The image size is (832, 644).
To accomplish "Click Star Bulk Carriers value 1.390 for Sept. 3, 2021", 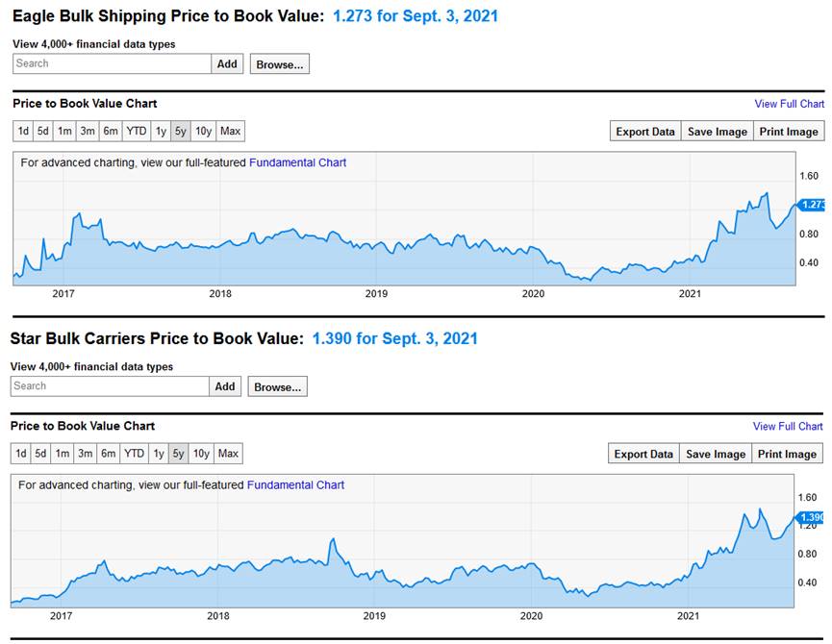I will pyautogui.click(x=394, y=338).
